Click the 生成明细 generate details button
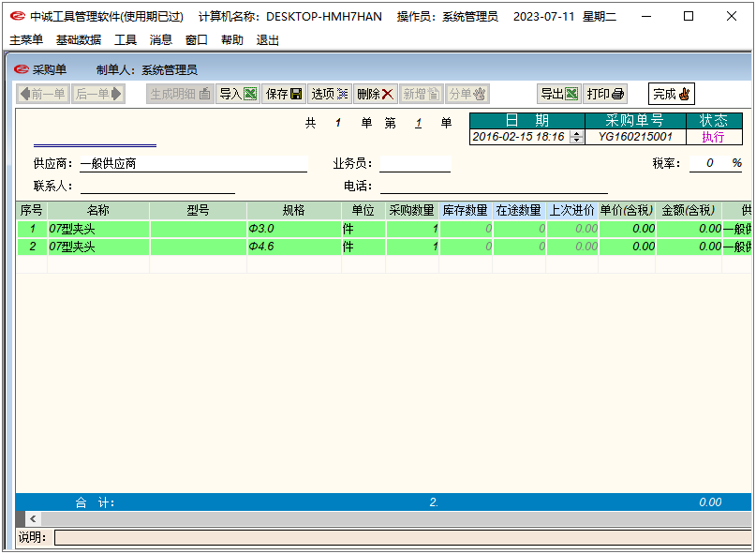 click(180, 94)
